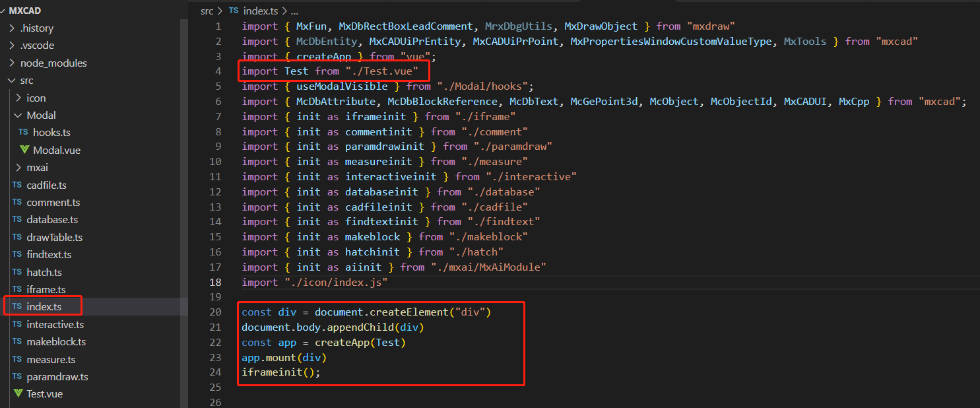980x408 pixels.
Task: Click the TS icon in the breadcrumb
Action: (x=234, y=11)
